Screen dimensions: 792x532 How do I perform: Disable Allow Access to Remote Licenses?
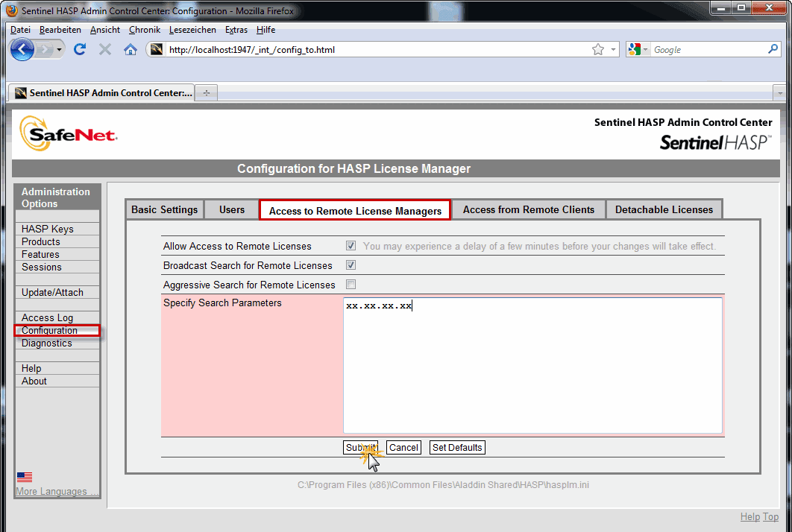click(x=350, y=246)
